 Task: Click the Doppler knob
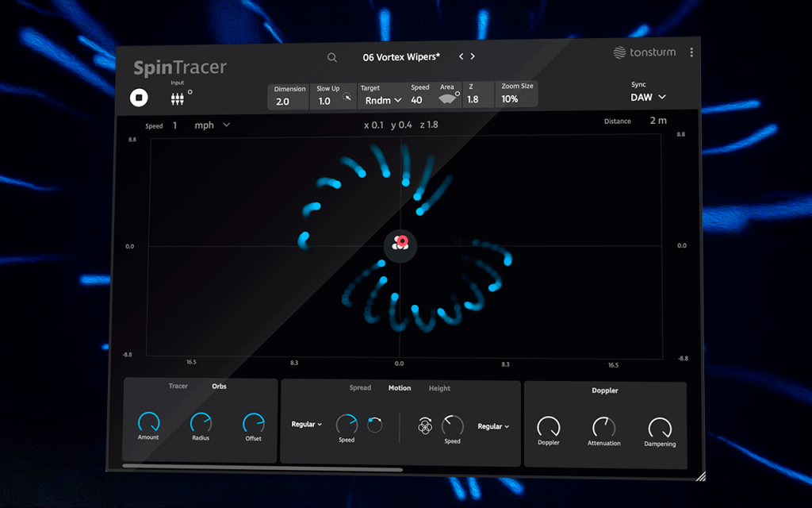(549, 426)
